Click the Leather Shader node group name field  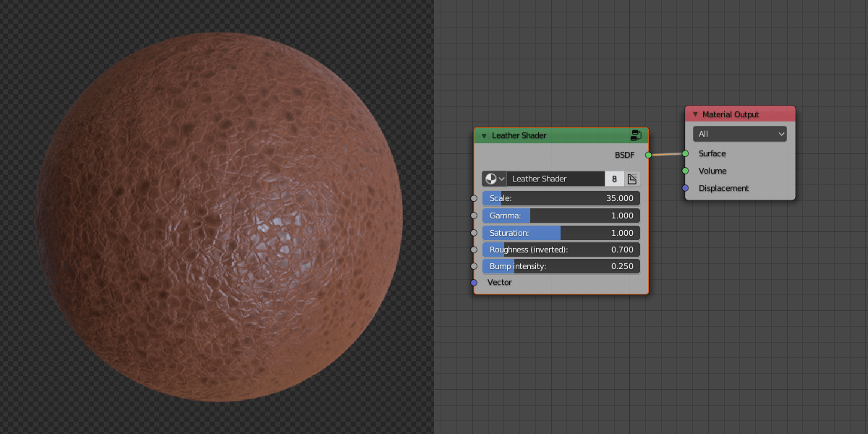point(555,179)
